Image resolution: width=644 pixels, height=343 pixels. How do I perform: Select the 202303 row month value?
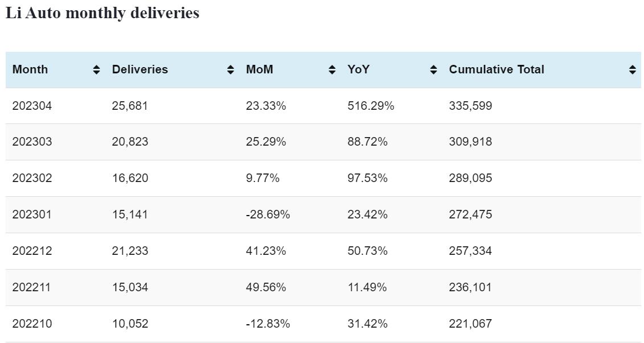tap(32, 142)
